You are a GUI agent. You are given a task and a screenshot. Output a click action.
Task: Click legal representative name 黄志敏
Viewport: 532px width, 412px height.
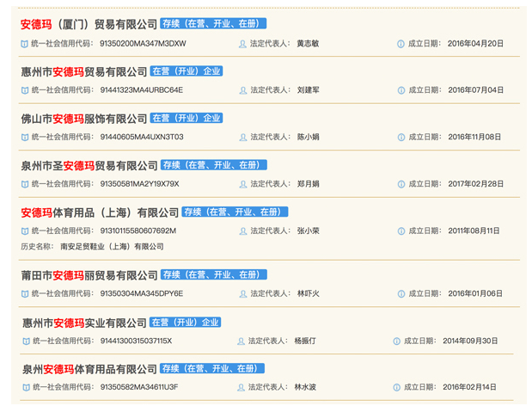(308, 44)
